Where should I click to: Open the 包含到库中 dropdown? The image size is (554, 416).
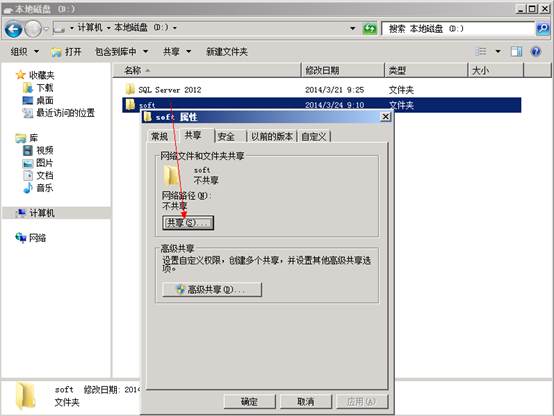pos(121,52)
